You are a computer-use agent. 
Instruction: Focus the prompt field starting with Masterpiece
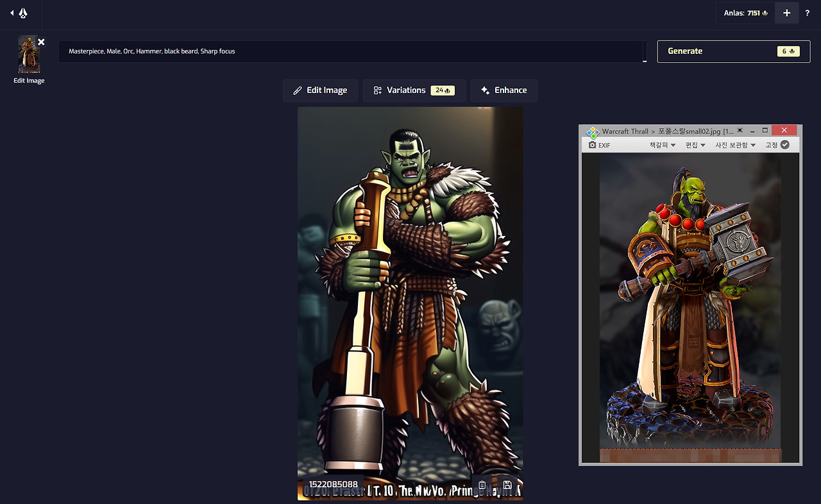(x=351, y=51)
